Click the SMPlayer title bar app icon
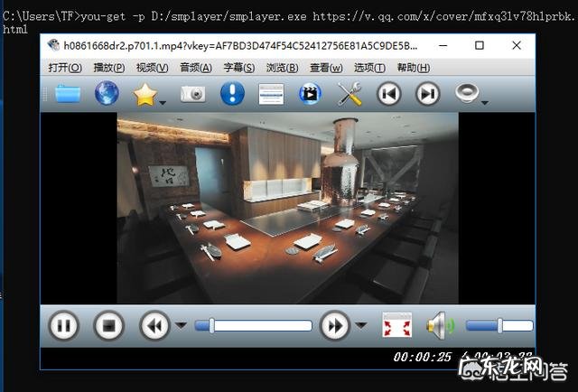578x392 pixels. tap(53, 45)
